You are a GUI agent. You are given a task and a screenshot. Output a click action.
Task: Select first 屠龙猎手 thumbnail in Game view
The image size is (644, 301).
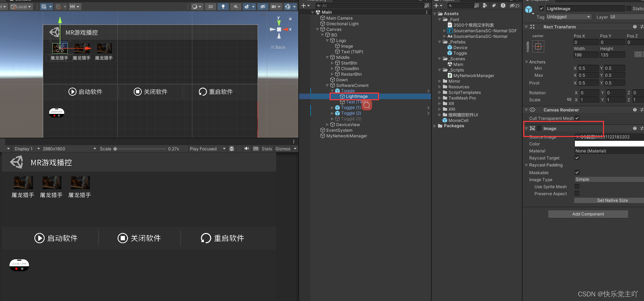(x=23, y=183)
